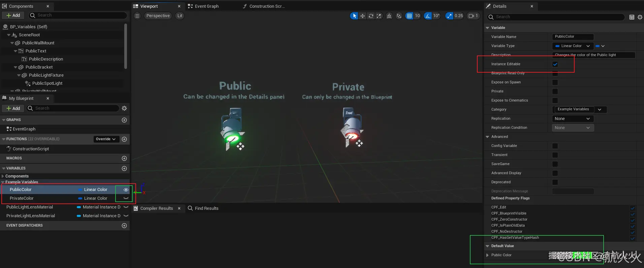Open the Find Results tab

point(203,208)
